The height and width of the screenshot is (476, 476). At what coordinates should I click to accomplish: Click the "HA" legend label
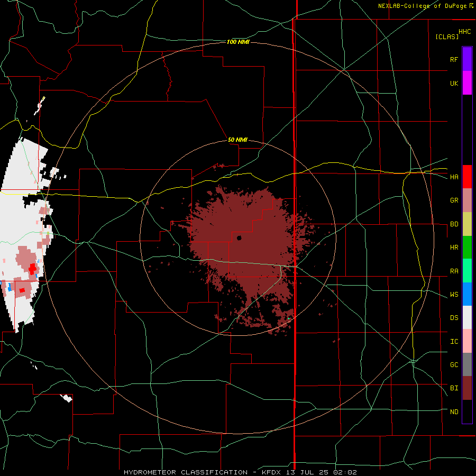click(x=454, y=177)
